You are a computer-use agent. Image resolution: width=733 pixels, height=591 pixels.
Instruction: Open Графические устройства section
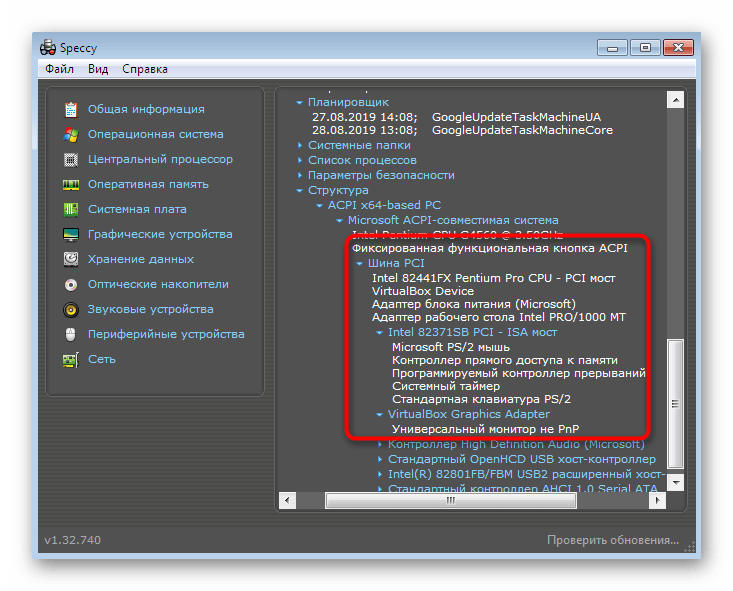[x=160, y=234]
